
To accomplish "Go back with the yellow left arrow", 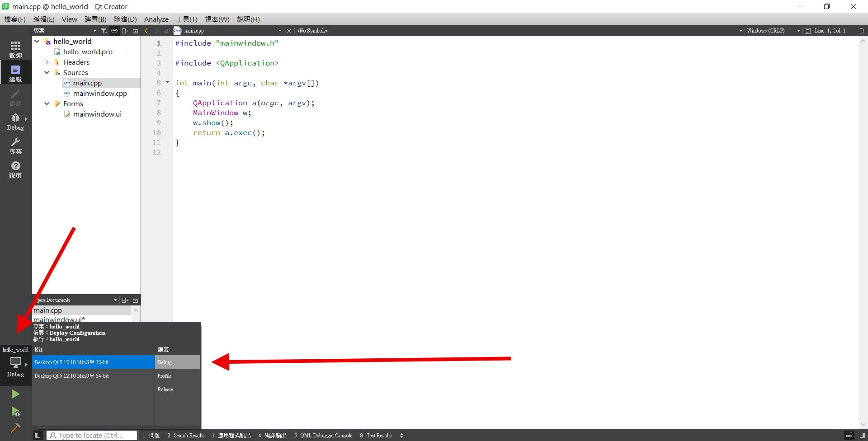I will pyautogui.click(x=146, y=31).
